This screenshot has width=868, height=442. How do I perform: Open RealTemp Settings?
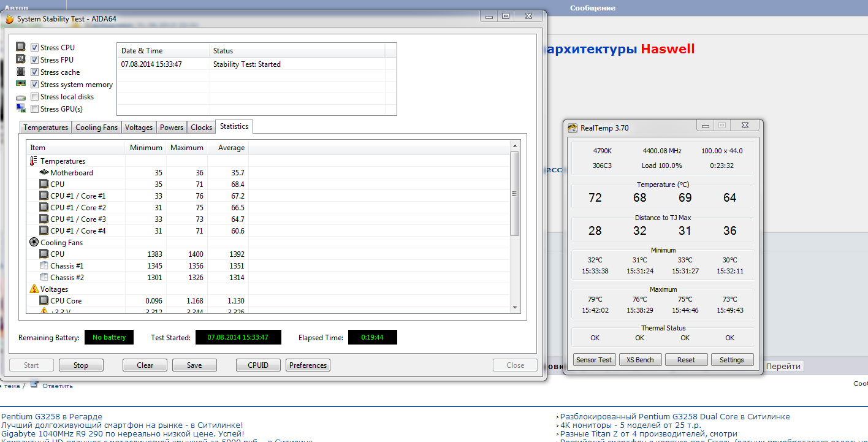732,360
